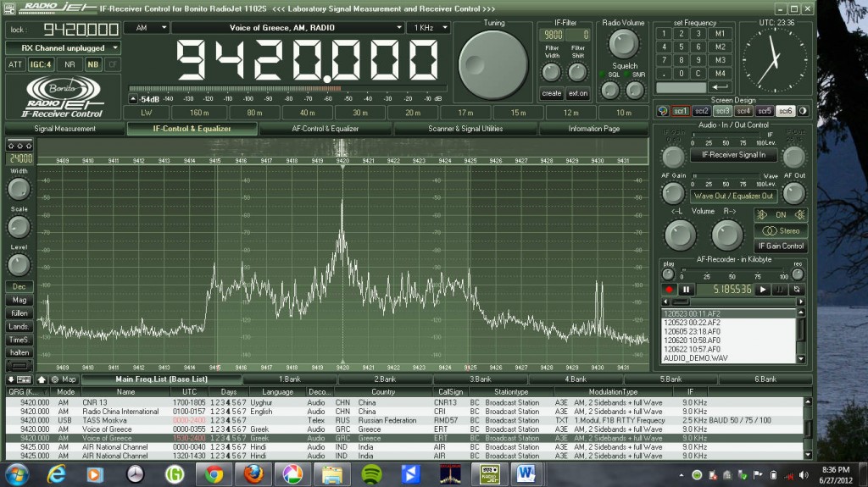Select the 40 m band button
The image size is (868, 487).
[x=308, y=113]
